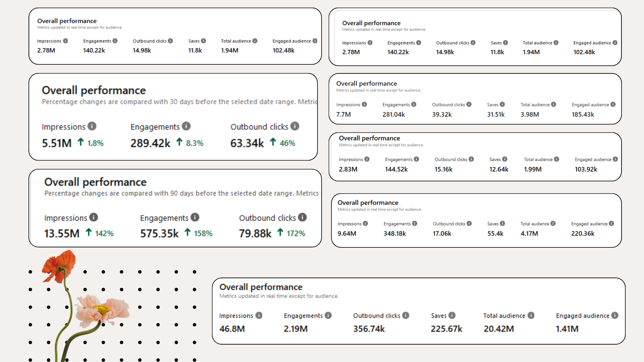This screenshot has height=362, width=644.
Task: Click info icon next to 356.74k Outbound clicks
Action: point(406,315)
